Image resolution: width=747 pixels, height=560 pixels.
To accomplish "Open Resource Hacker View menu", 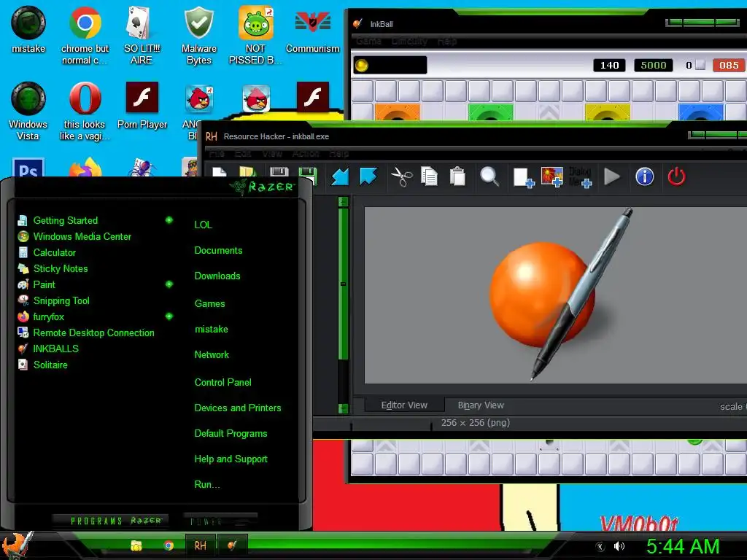I will click(x=272, y=153).
